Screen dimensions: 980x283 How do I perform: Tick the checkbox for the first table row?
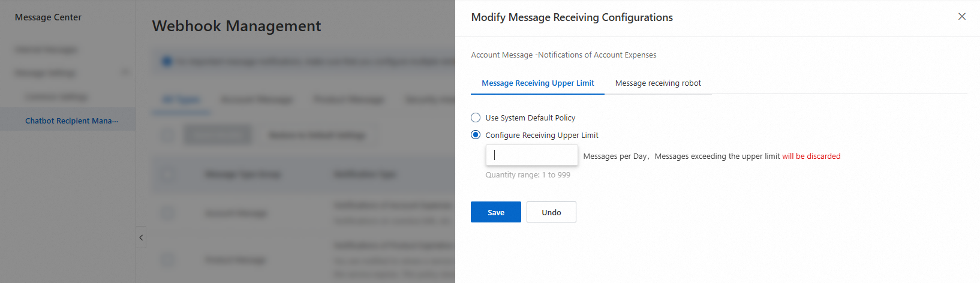coord(167,213)
